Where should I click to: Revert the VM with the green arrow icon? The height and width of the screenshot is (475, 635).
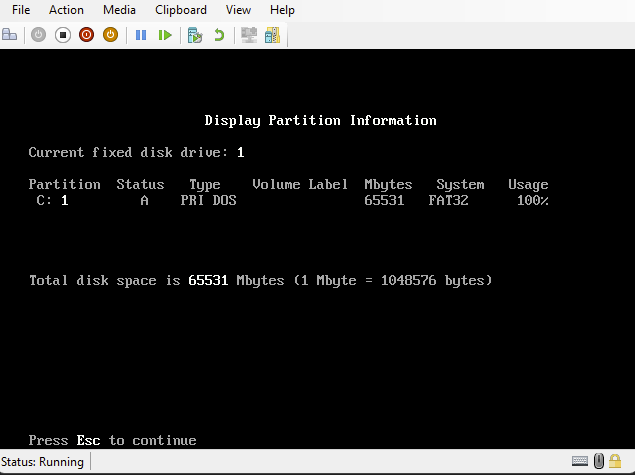coord(219,35)
